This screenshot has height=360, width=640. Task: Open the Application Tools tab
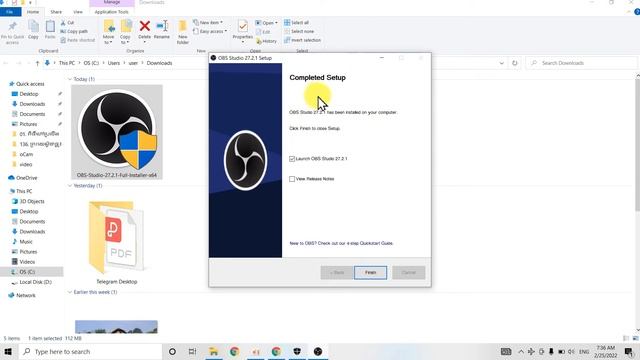click(111, 12)
